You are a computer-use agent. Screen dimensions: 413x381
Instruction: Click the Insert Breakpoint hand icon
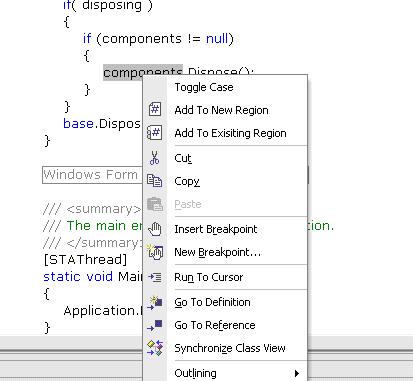(x=155, y=229)
